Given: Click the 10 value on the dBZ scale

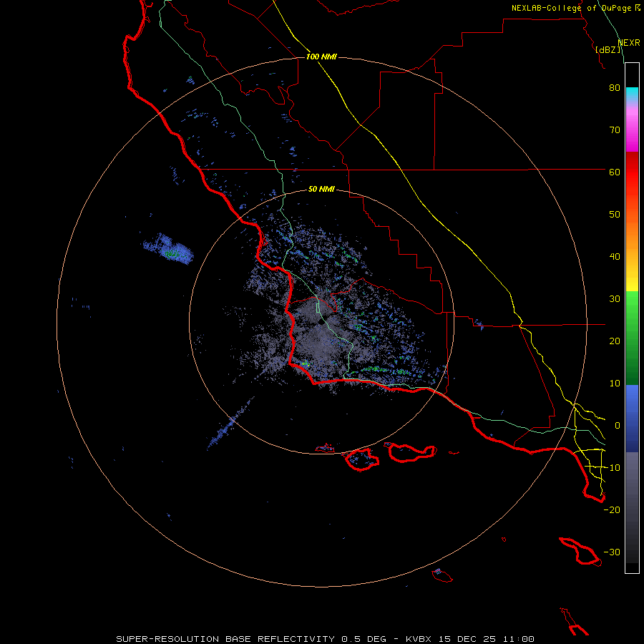Looking at the screenshot, I should [615, 384].
